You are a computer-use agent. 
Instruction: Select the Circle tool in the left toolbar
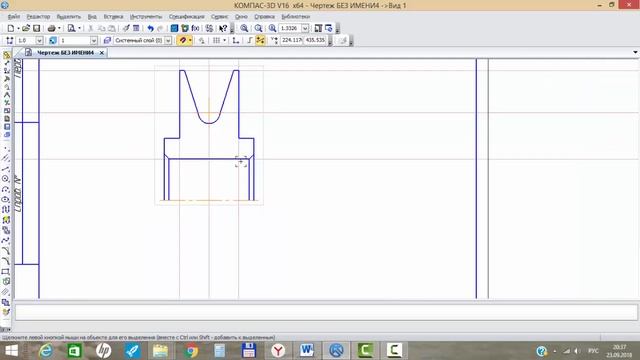pos(5,179)
